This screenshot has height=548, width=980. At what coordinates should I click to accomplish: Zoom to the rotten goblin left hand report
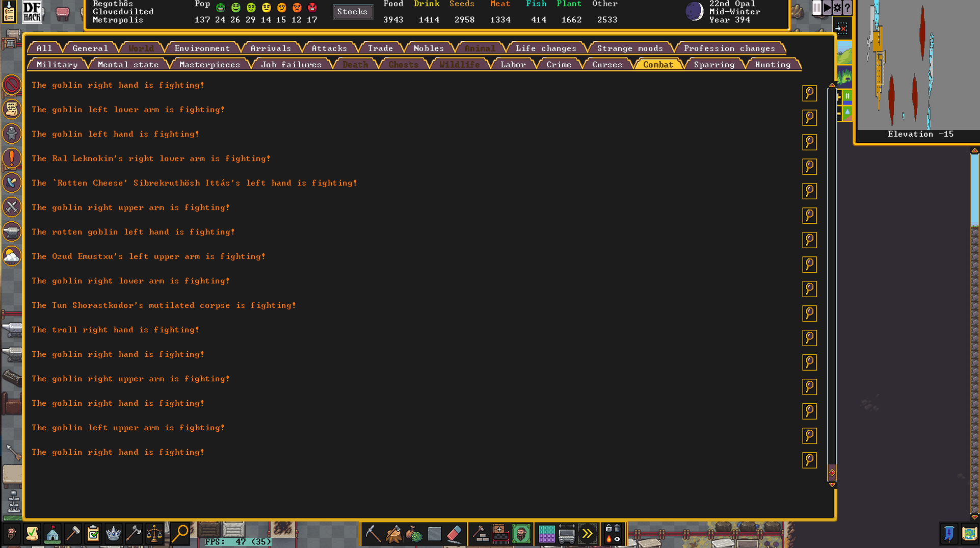coord(809,240)
